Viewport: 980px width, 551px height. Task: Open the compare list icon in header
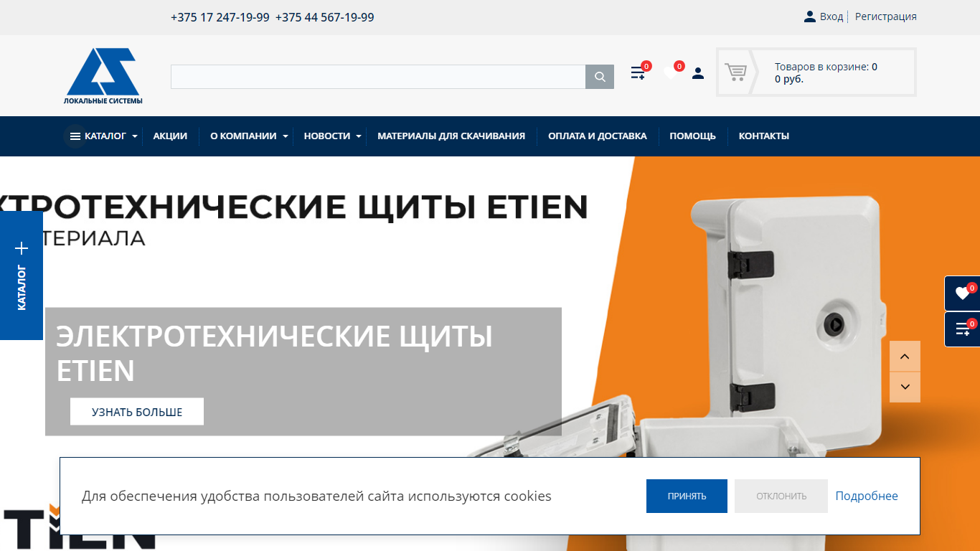tap(638, 72)
